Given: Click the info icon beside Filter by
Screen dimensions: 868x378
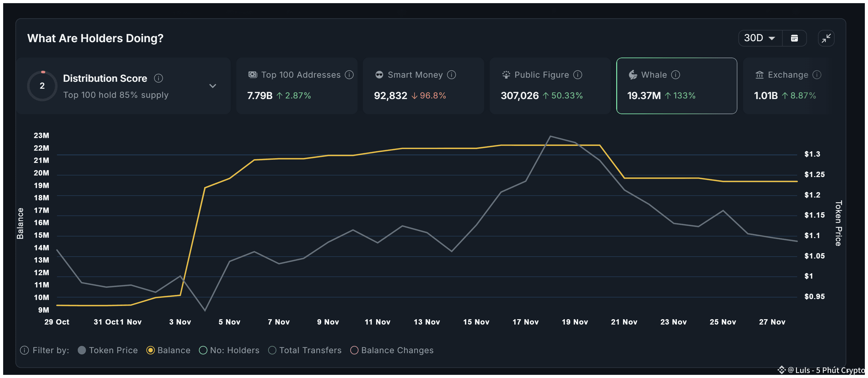Looking at the screenshot, I should tap(24, 350).
